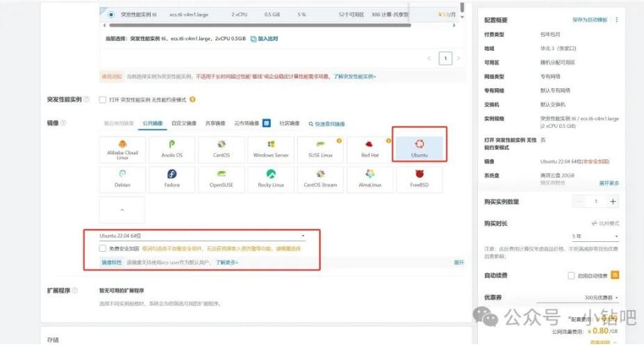Click the help icon beside 突发性能实例 label

pos(86,99)
